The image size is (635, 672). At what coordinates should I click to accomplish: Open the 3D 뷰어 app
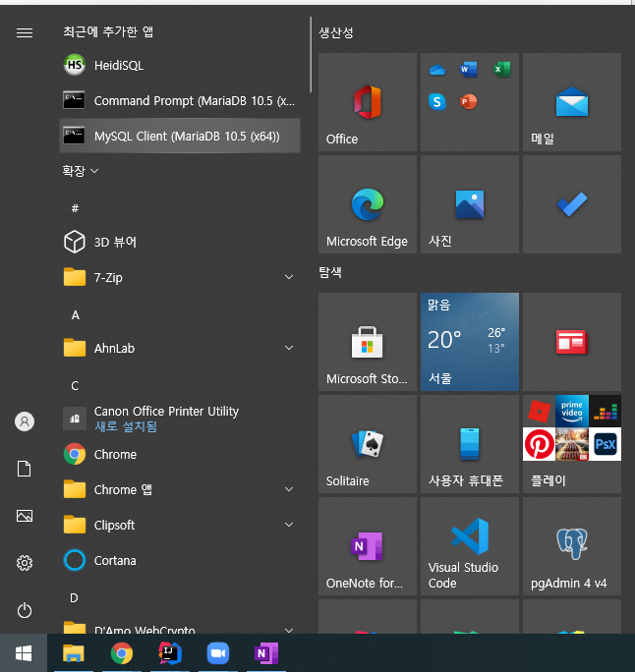(x=180, y=242)
